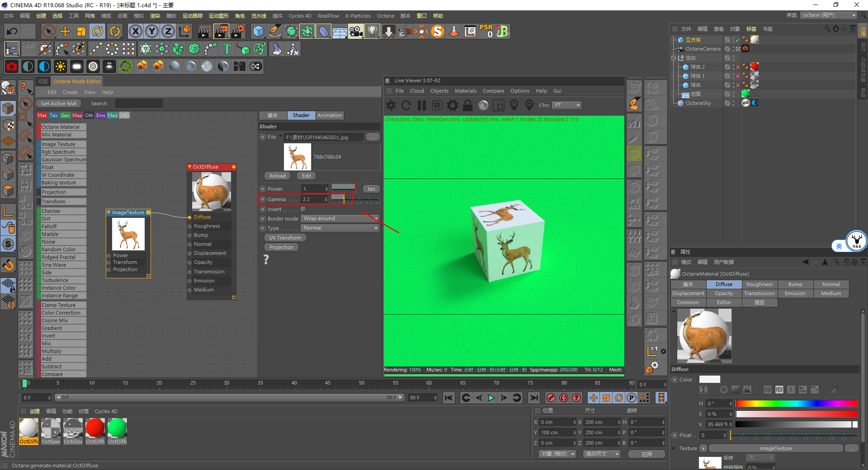
Task: Switch to the Animation tab
Action: (330, 115)
